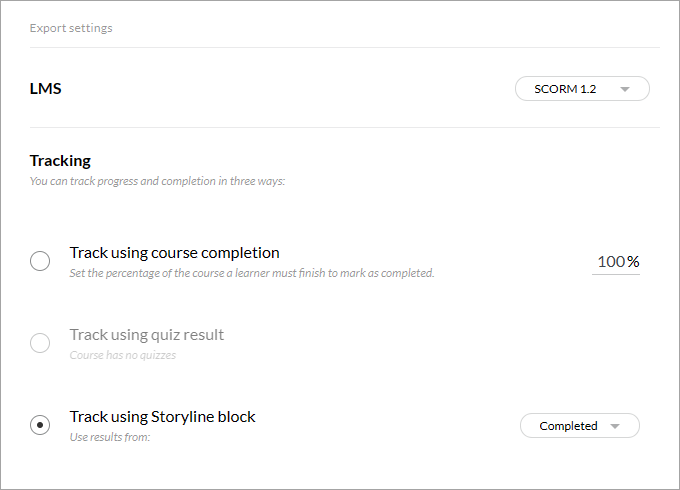Select the Storyline block radio button
This screenshot has height=490, width=680.
(x=40, y=426)
